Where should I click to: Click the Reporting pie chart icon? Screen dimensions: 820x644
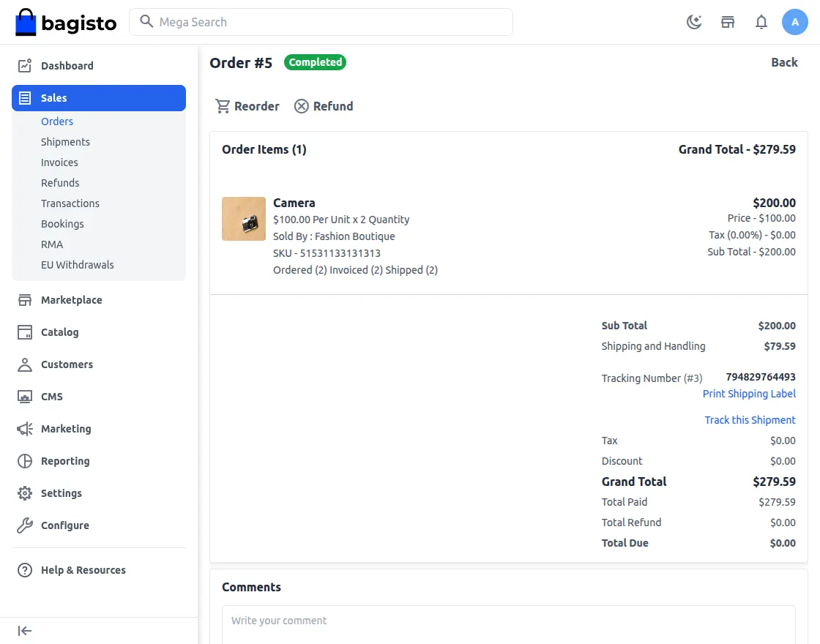coord(25,460)
